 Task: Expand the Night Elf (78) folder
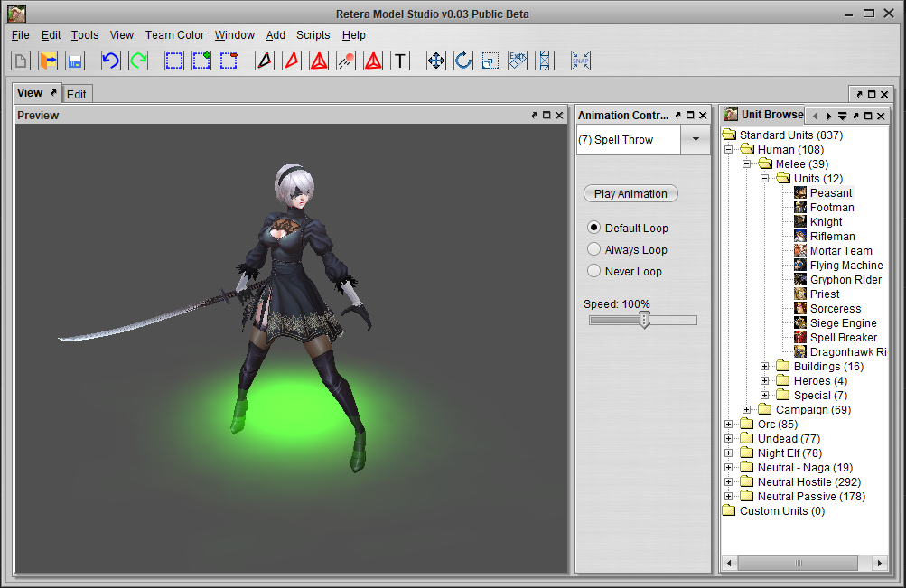coord(729,453)
